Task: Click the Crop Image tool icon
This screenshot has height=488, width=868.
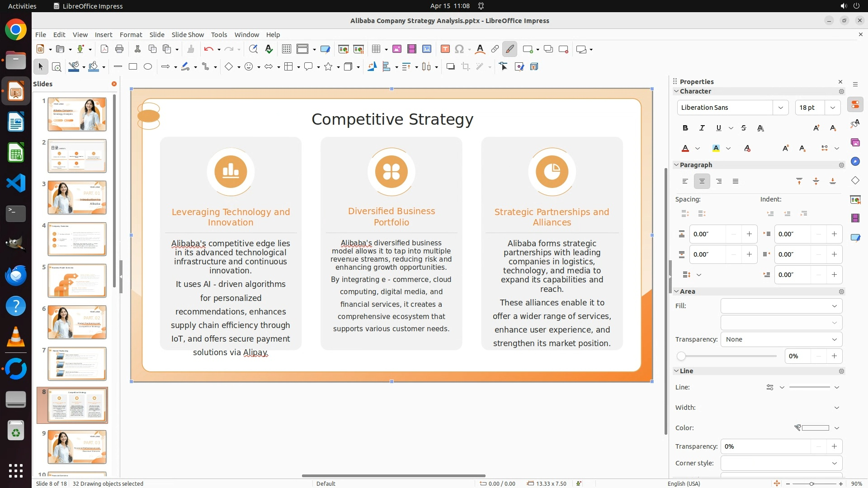Action: click(466, 67)
